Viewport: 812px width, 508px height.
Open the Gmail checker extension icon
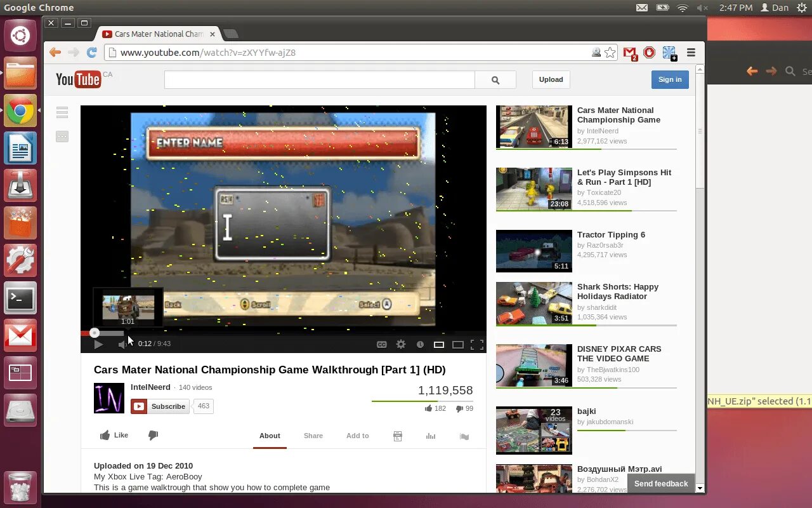(630, 53)
